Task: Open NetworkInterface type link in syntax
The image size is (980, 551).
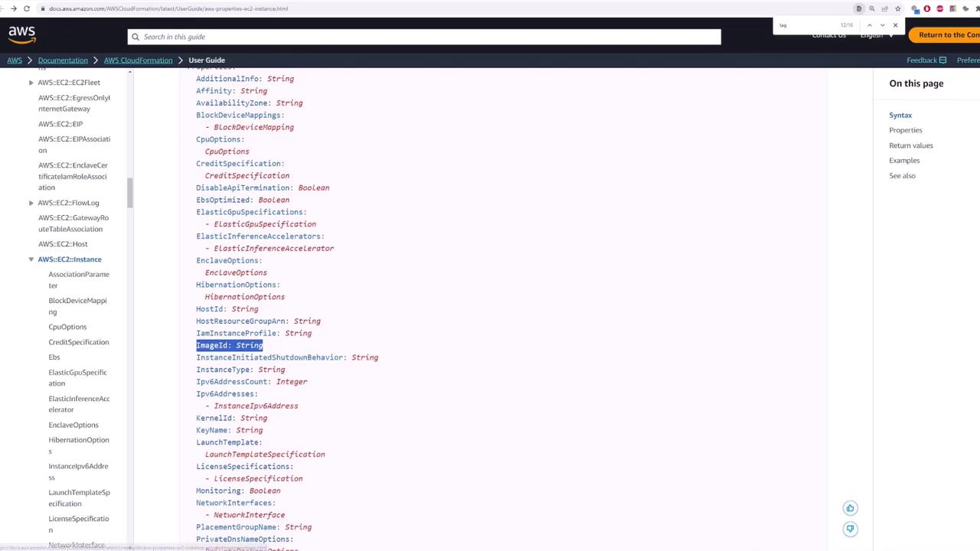Action: click(250, 515)
